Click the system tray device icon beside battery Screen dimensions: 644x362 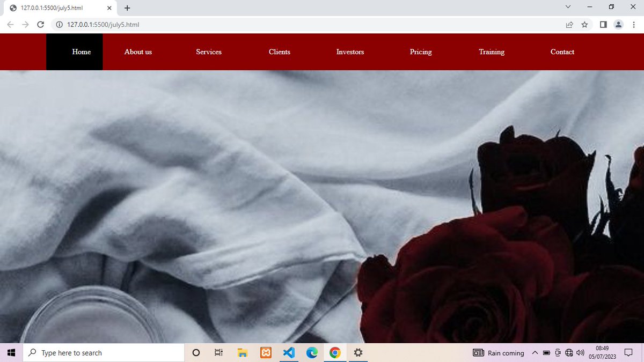[x=558, y=353]
